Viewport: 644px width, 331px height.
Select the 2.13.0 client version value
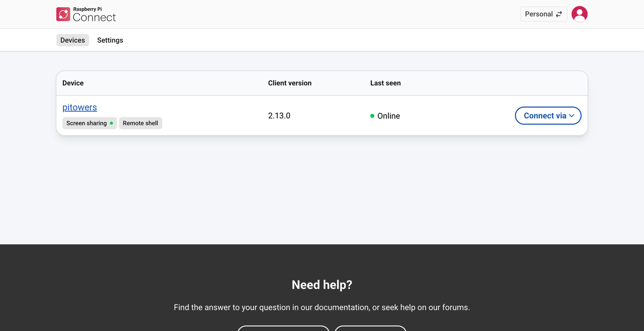(279, 116)
